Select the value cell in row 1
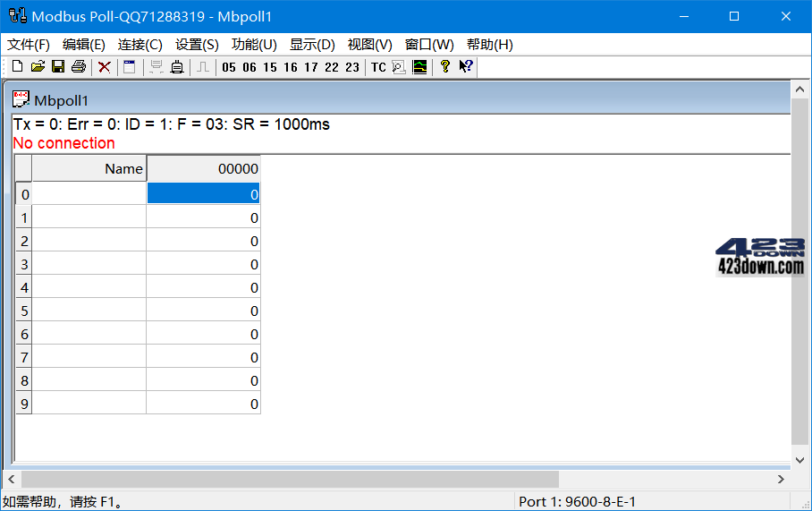Image resolution: width=812 pixels, height=511 pixels. click(204, 217)
